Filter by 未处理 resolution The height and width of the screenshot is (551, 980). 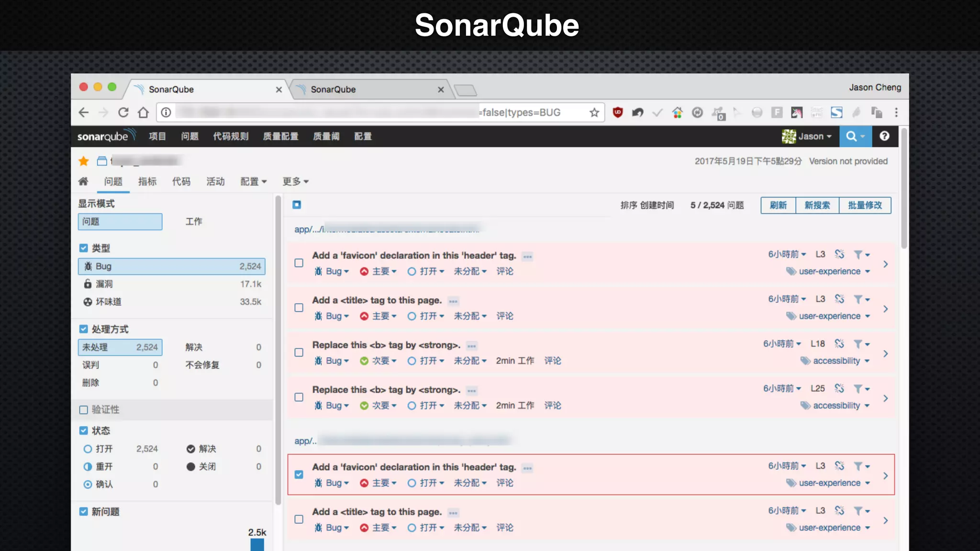(x=120, y=347)
